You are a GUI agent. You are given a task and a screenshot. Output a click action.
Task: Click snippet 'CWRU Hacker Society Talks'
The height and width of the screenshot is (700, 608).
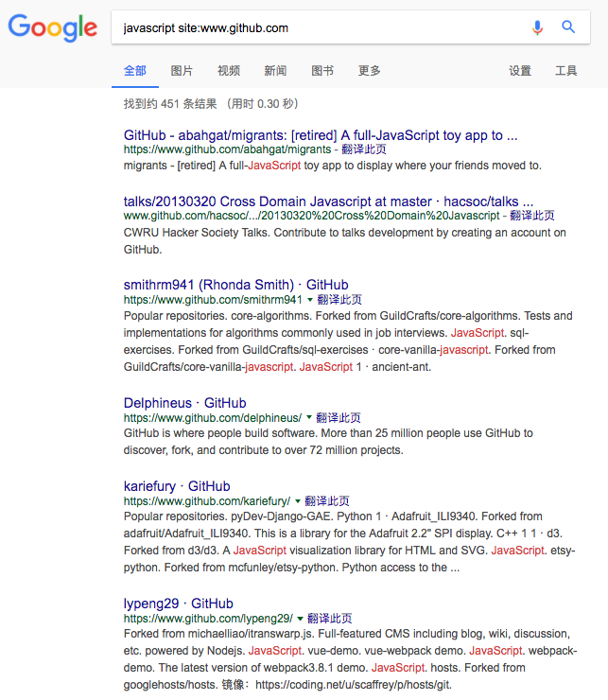tap(197, 233)
